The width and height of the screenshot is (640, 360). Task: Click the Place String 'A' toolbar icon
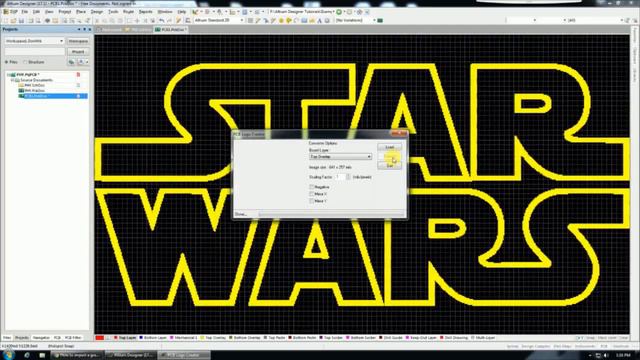pos(320,20)
